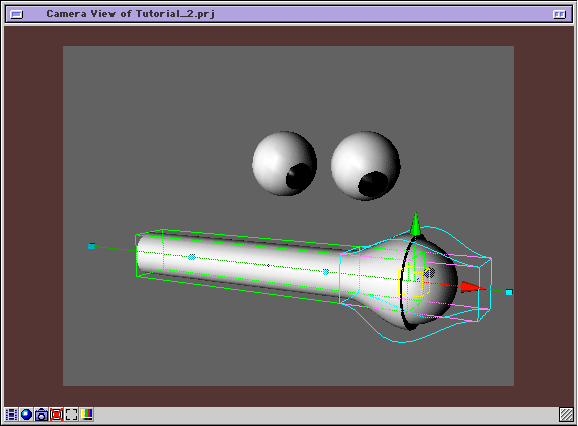Click the camera snapshot icon
Viewport: 578px width, 426px height.
coord(41,415)
